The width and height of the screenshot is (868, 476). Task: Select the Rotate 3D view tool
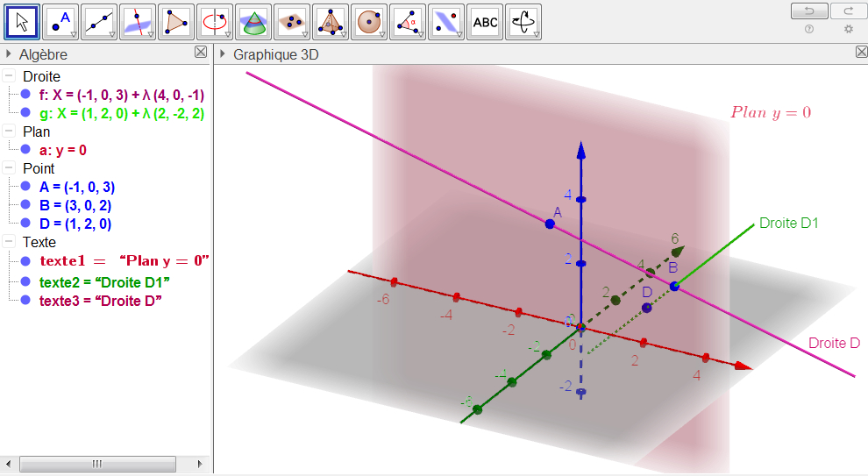[x=523, y=23]
